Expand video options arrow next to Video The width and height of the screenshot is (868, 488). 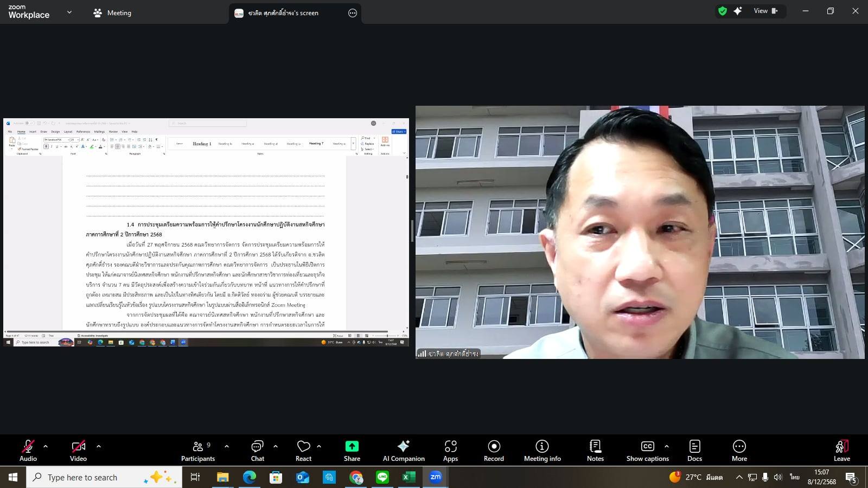(99, 446)
